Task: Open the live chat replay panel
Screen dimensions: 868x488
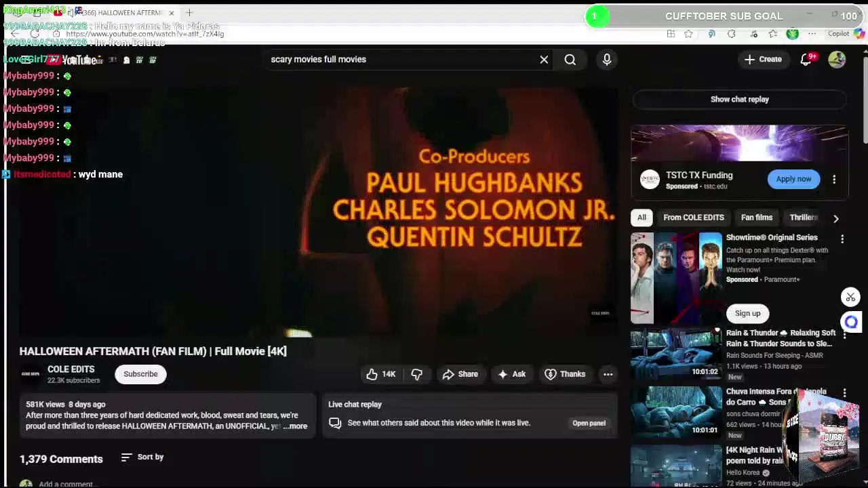Action: (589, 423)
